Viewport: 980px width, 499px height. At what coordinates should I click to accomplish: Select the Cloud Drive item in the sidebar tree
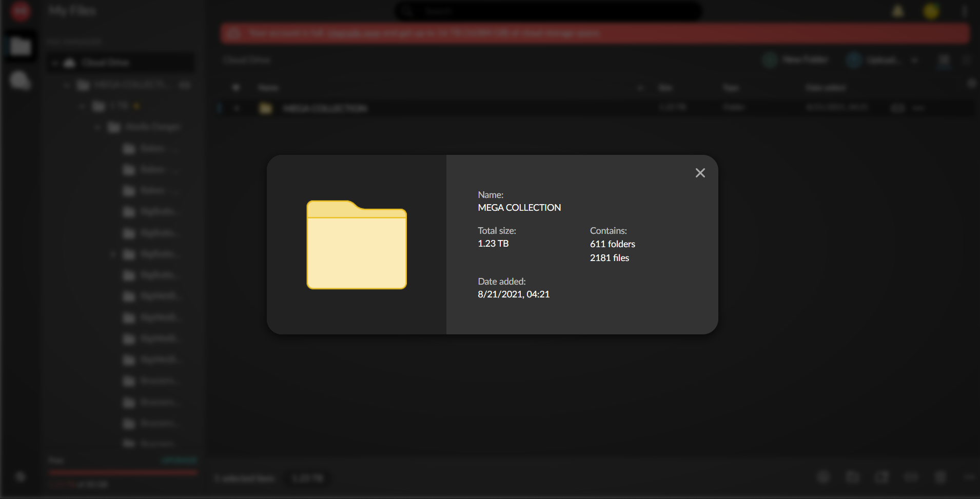click(121, 63)
